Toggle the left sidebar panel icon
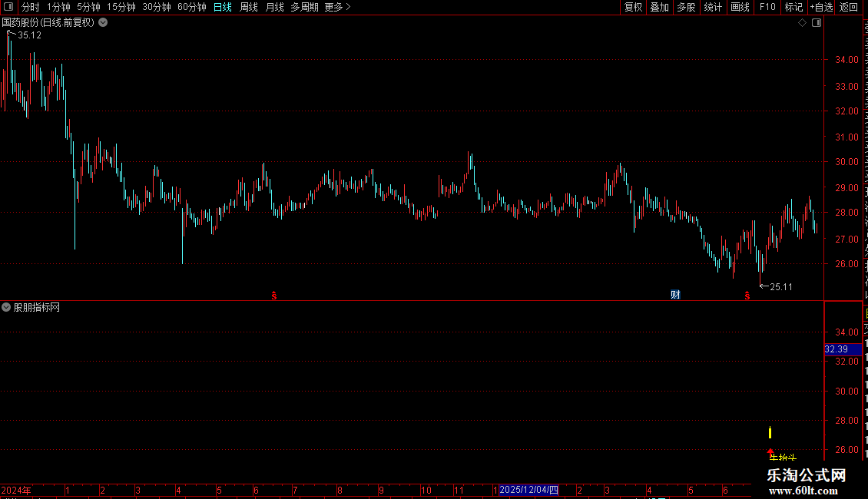This screenshot has width=868, height=499. tap(8, 7)
